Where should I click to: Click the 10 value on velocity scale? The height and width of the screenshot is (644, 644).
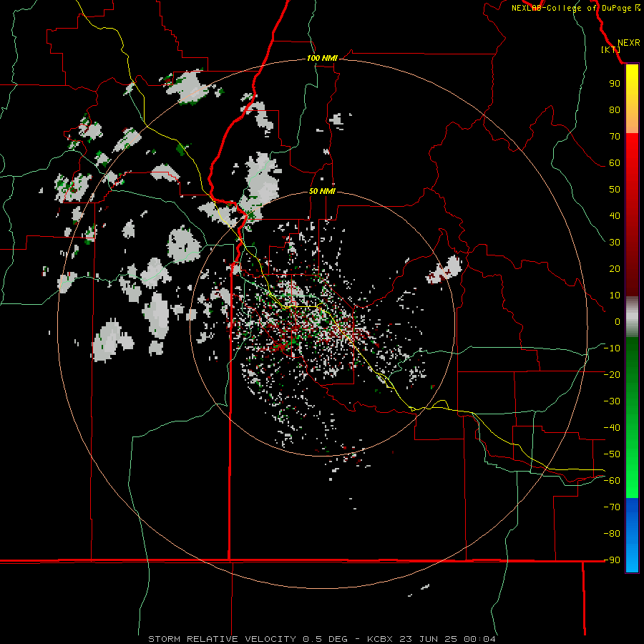click(x=615, y=296)
